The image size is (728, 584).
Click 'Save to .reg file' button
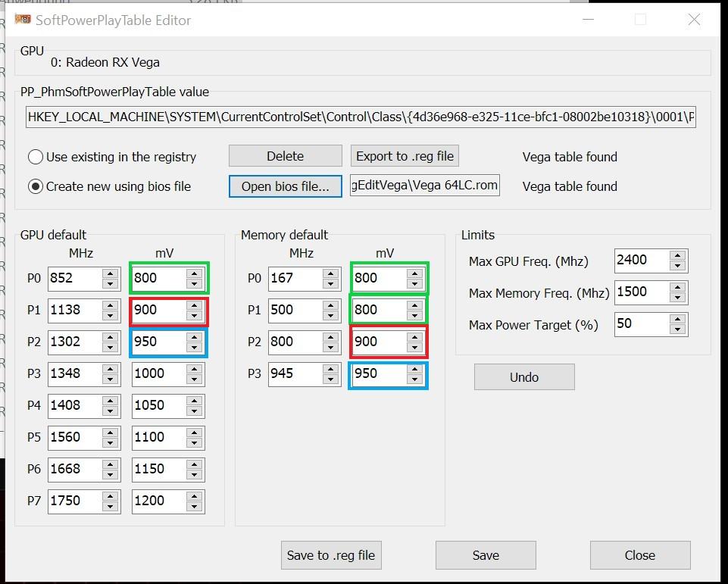coord(331,555)
